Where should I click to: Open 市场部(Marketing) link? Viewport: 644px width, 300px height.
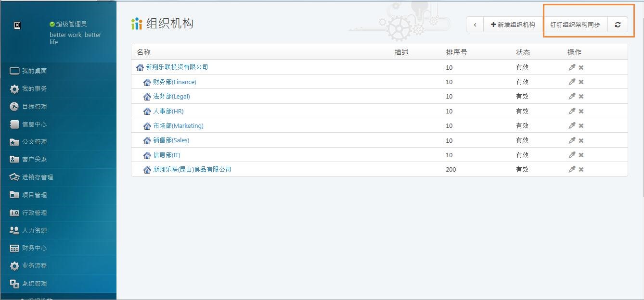178,126
